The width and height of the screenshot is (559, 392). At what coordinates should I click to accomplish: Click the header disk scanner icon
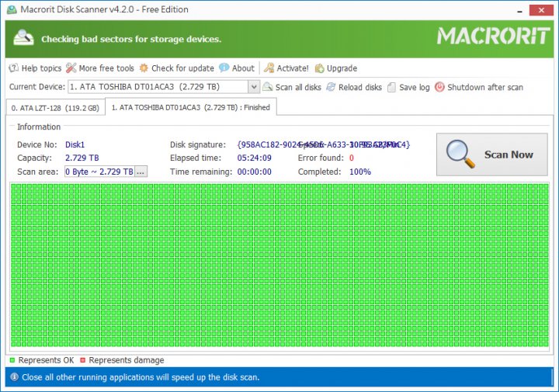pyautogui.click(x=23, y=37)
